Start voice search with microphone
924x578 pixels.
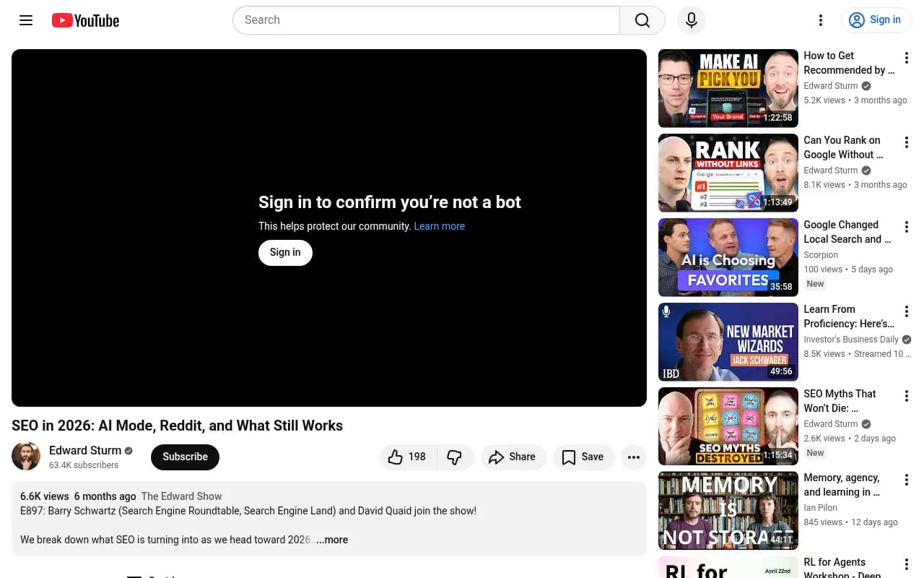(692, 20)
